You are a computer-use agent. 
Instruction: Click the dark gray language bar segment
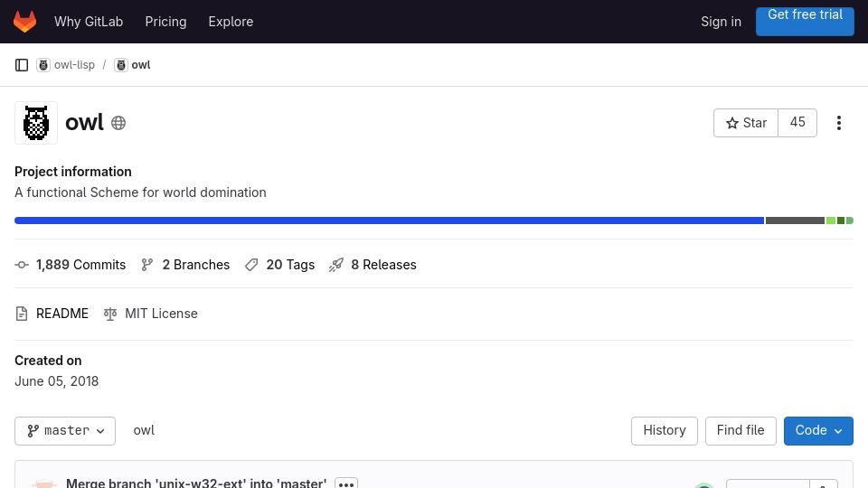pos(795,221)
